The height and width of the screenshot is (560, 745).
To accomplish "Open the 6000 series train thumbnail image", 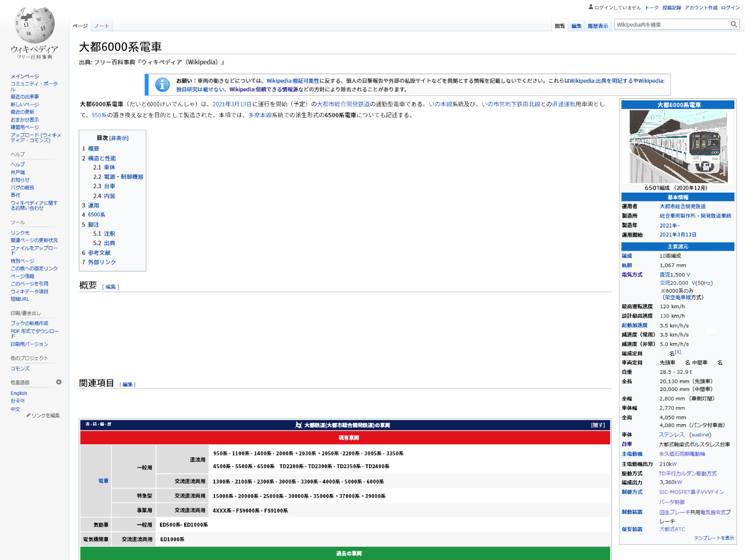I will tap(678, 147).
